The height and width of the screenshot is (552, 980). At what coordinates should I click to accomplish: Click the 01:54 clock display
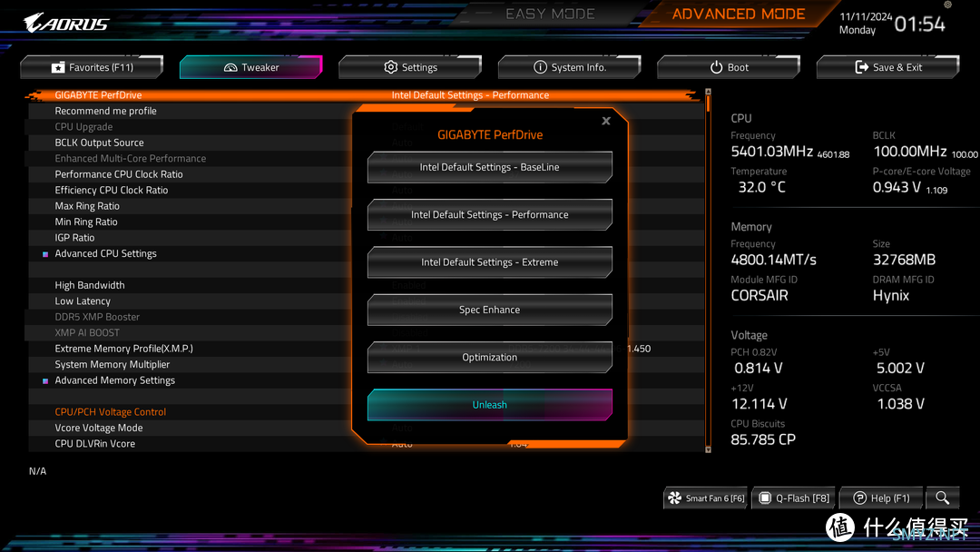[x=919, y=24]
